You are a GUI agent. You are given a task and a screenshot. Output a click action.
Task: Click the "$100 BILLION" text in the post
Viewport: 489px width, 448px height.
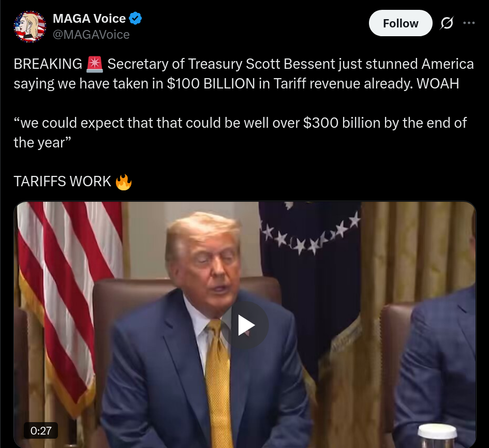(211, 84)
